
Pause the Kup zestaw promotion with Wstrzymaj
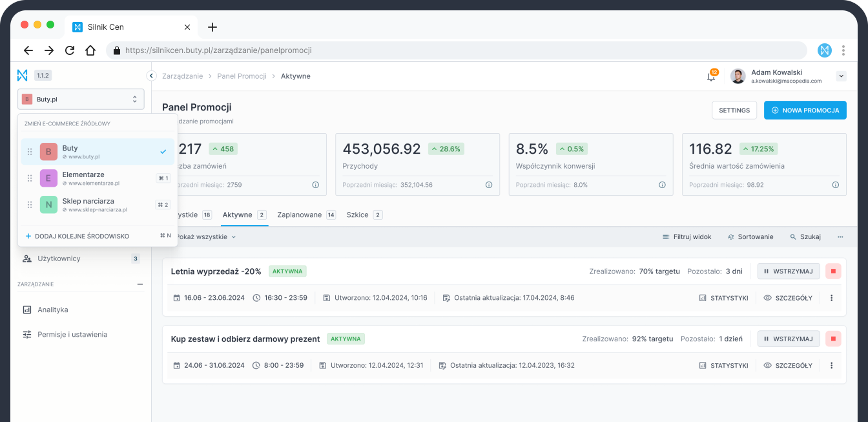pos(789,339)
